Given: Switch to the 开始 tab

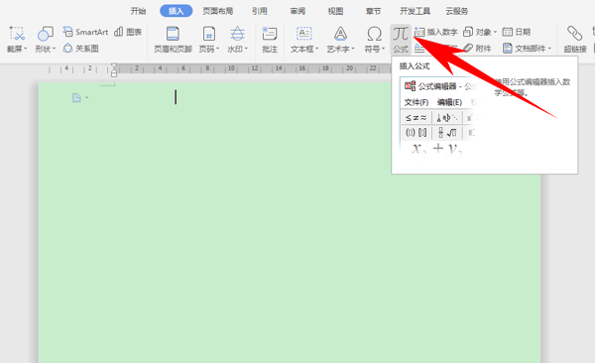Looking at the screenshot, I should (138, 11).
